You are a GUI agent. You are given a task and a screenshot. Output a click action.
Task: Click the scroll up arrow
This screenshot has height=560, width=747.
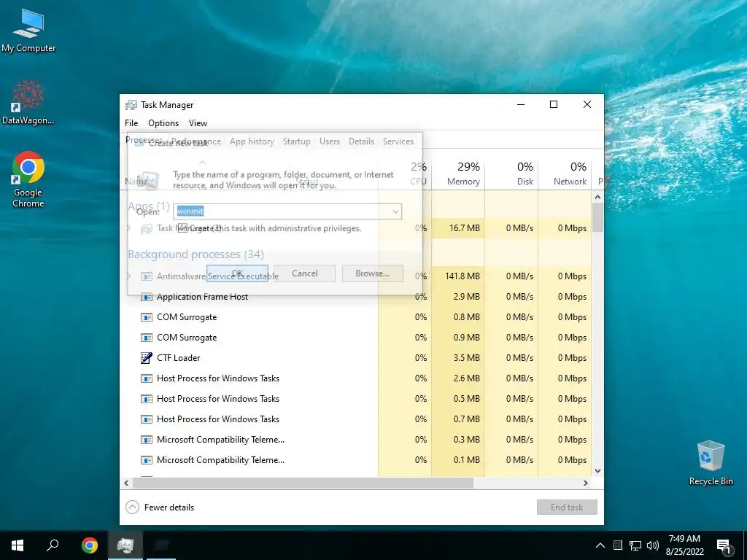(x=598, y=197)
